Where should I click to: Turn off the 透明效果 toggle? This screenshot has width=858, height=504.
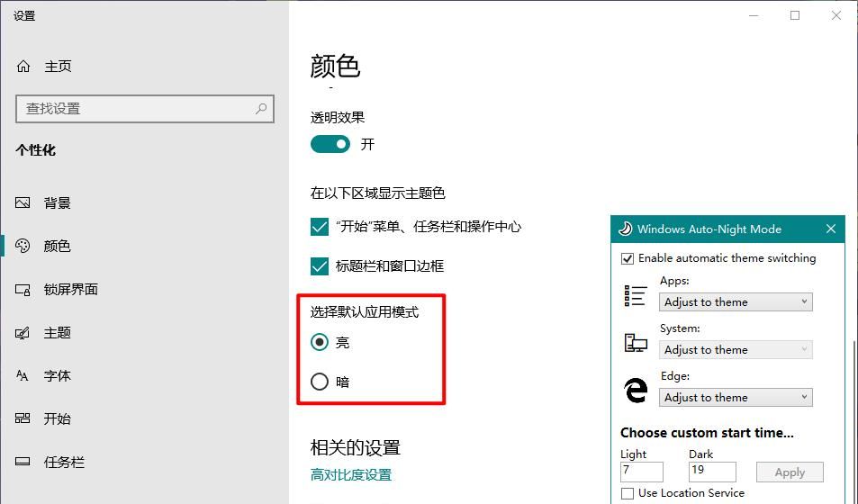330,145
